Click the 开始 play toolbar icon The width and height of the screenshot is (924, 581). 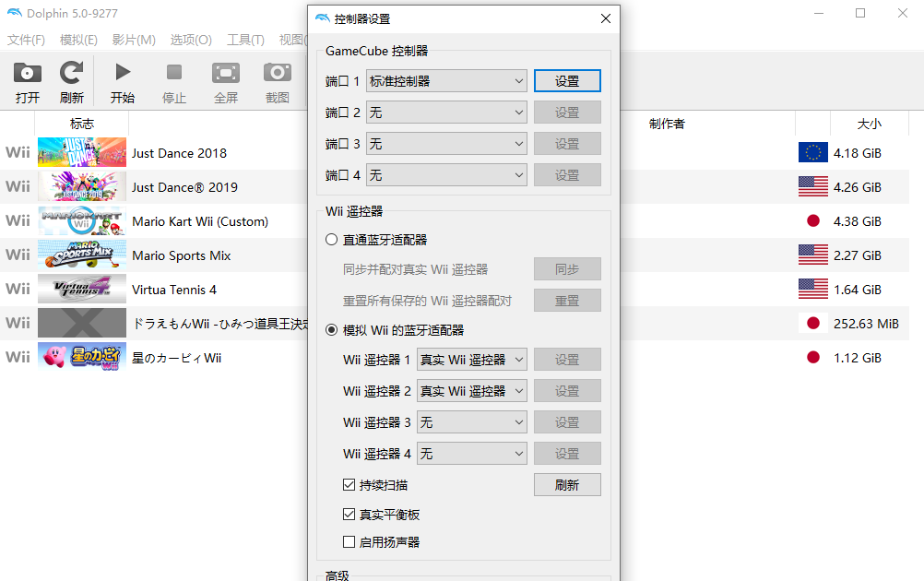pos(123,72)
